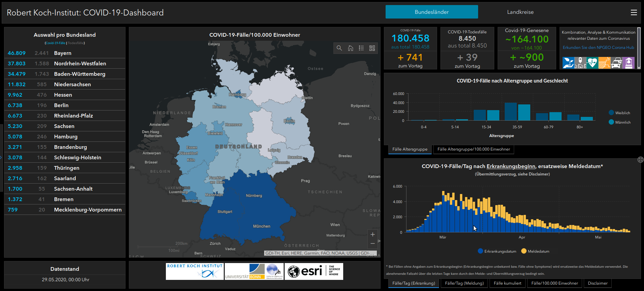Open the hamburger menu at top right
The image size is (644, 291).
(x=634, y=12)
